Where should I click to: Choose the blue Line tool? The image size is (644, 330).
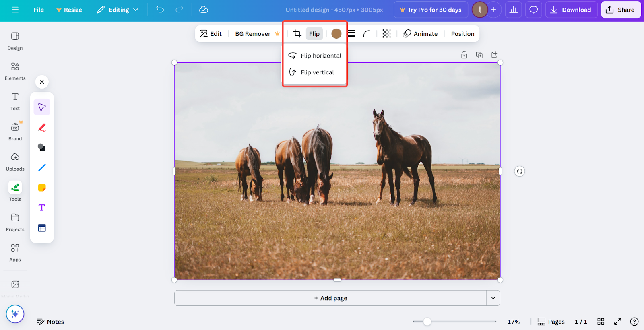pos(42,167)
